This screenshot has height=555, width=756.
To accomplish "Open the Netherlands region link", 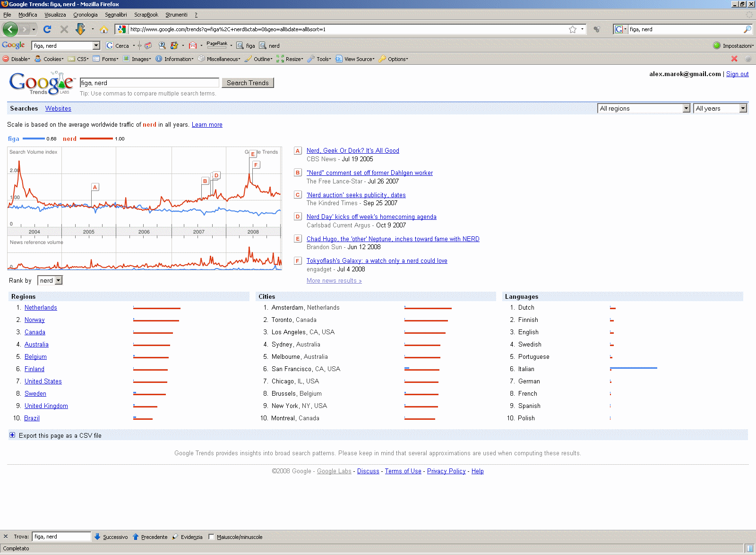I will (x=41, y=308).
